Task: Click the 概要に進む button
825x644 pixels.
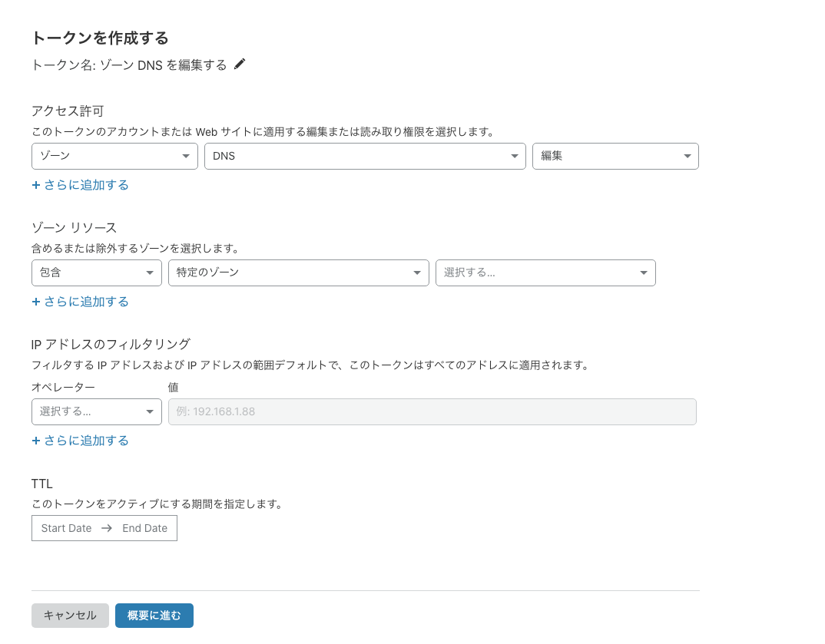Action: click(x=154, y=616)
